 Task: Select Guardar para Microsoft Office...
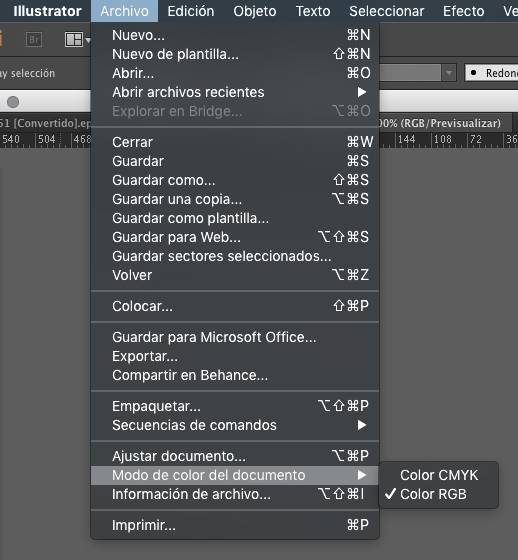[235, 337]
